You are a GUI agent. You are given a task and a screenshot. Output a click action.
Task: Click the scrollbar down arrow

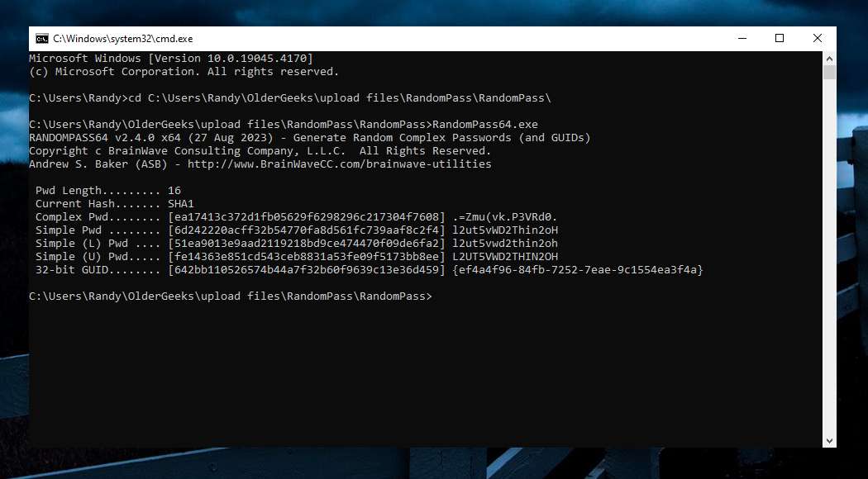(829, 441)
